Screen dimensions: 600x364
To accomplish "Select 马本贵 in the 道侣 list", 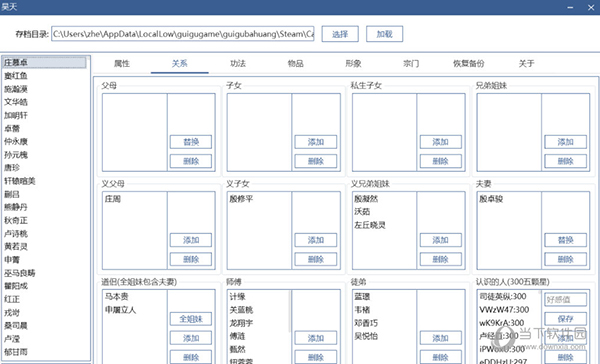I will [x=117, y=297].
